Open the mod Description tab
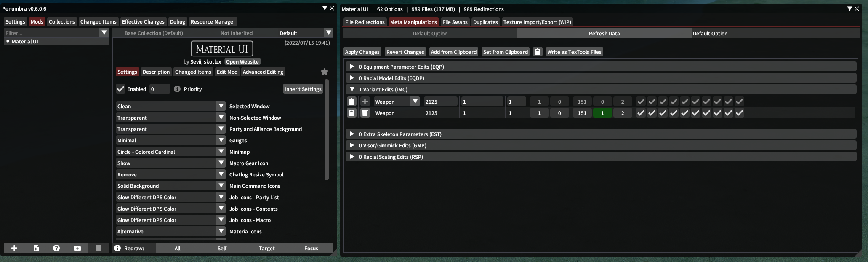The image size is (868, 262). point(156,72)
